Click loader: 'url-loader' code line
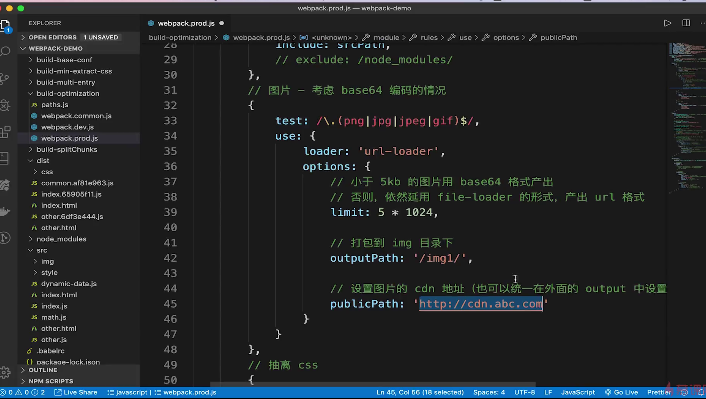 (x=374, y=152)
